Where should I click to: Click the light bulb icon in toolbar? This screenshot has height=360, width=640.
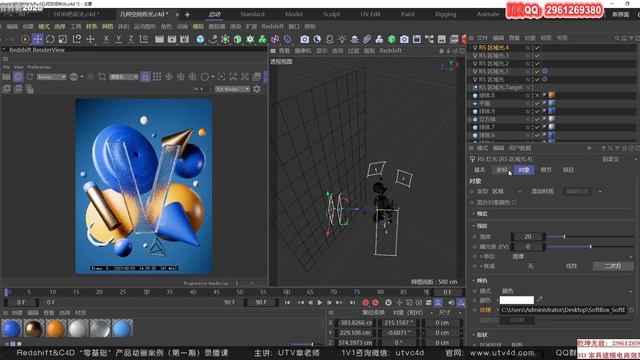[342, 39]
